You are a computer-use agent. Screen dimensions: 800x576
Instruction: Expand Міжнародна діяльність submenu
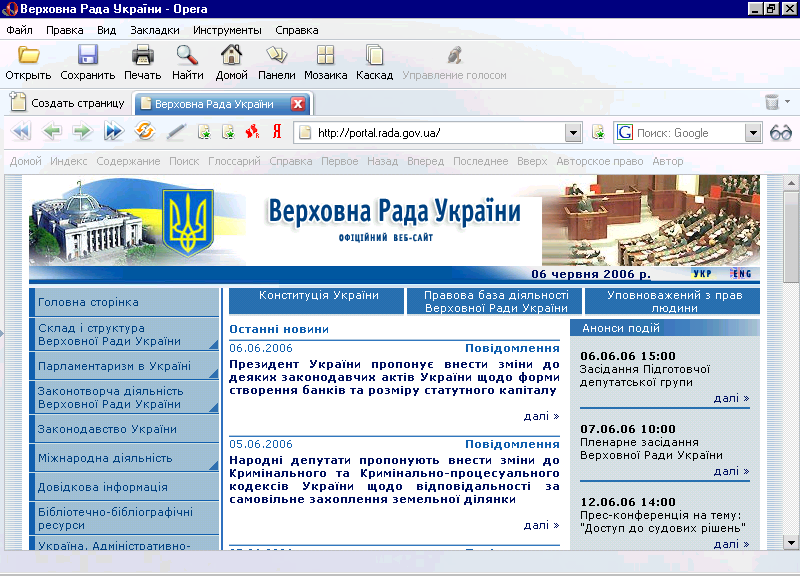tap(214, 465)
